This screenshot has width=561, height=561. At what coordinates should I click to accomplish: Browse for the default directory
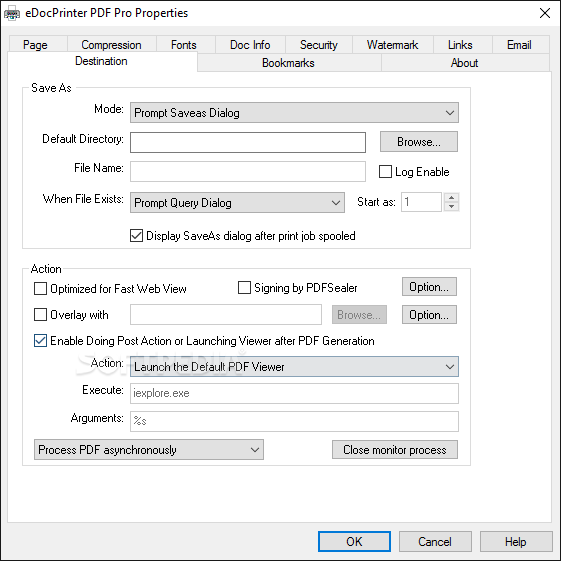[x=419, y=142]
